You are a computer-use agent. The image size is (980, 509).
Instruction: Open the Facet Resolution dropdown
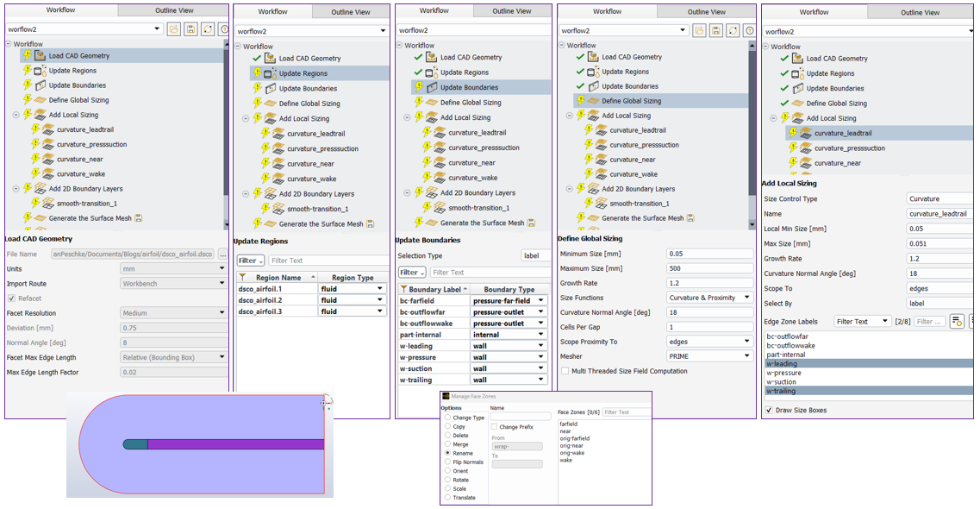coord(174,312)
